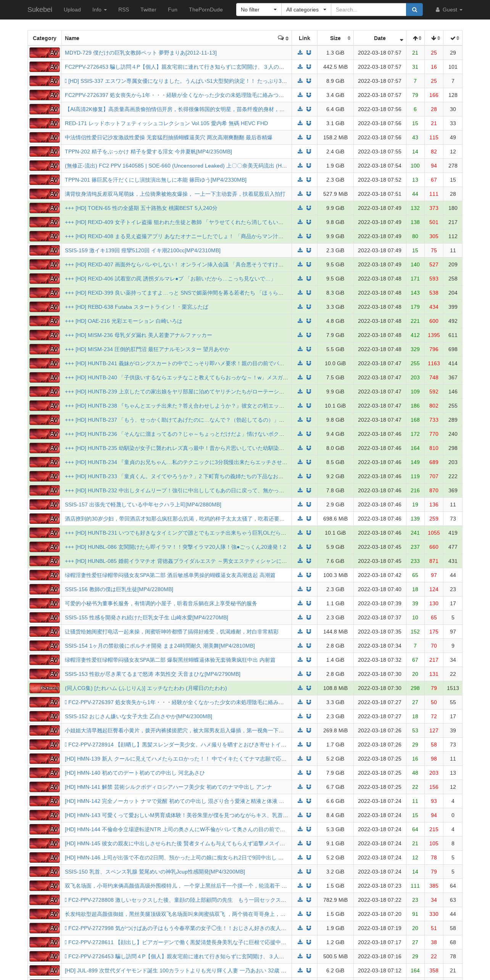Click the Category column header
The height and width of the screenshot is (980, 490).
click(45, 38)
